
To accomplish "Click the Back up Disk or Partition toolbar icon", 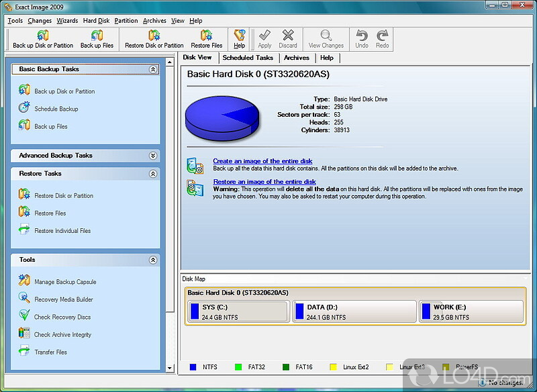I will 43,35.
